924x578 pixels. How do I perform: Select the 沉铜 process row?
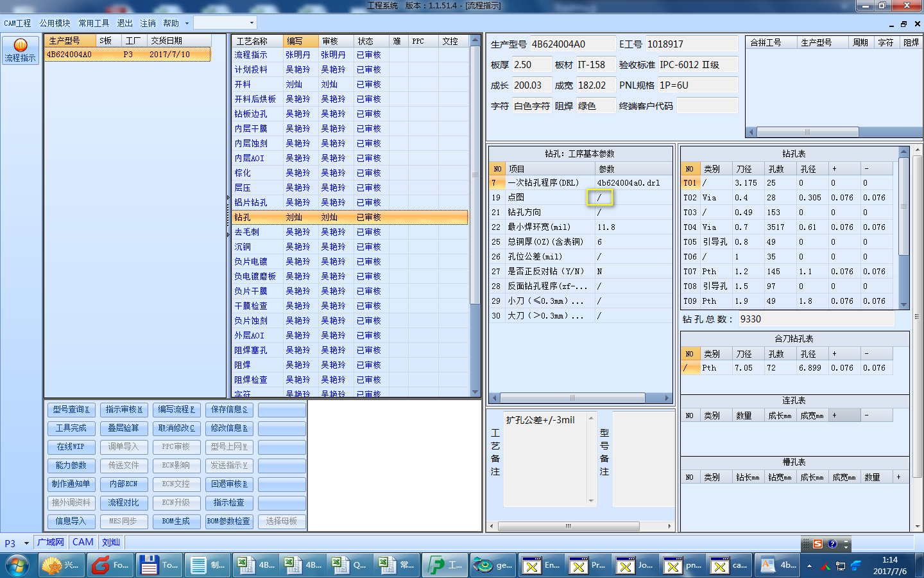tap(350, 247)
